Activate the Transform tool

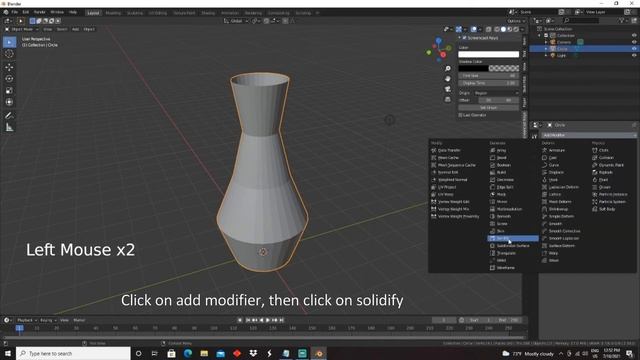[x=9, y=102]
